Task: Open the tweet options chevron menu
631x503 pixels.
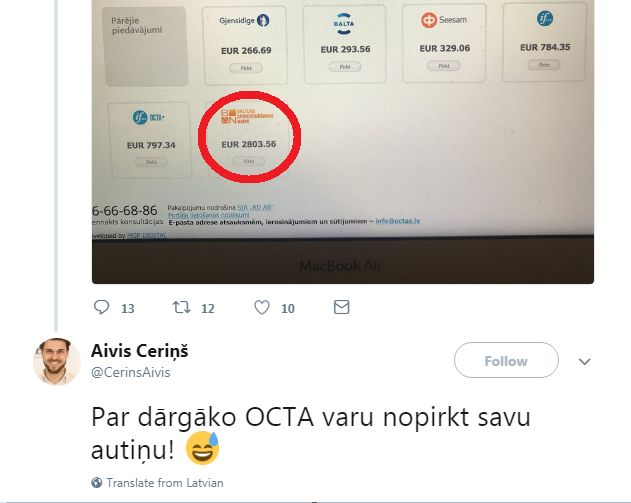Action: point(584,361)
